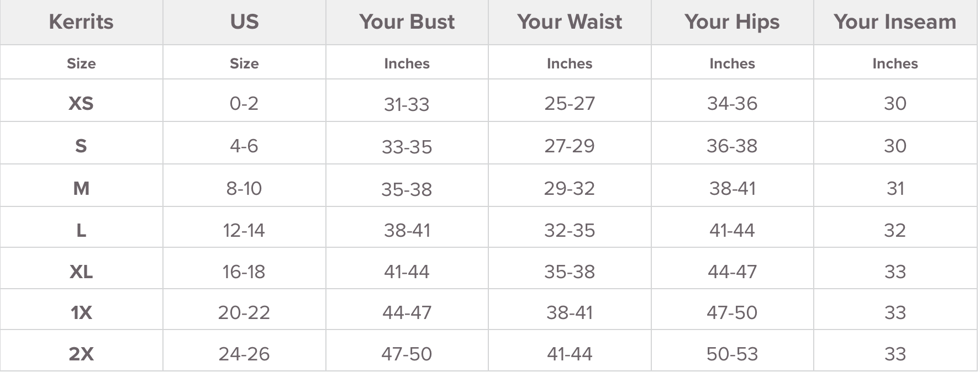Click bust measurement 38-41 cell
Viewport: 980px width, 372px height.
407,230
